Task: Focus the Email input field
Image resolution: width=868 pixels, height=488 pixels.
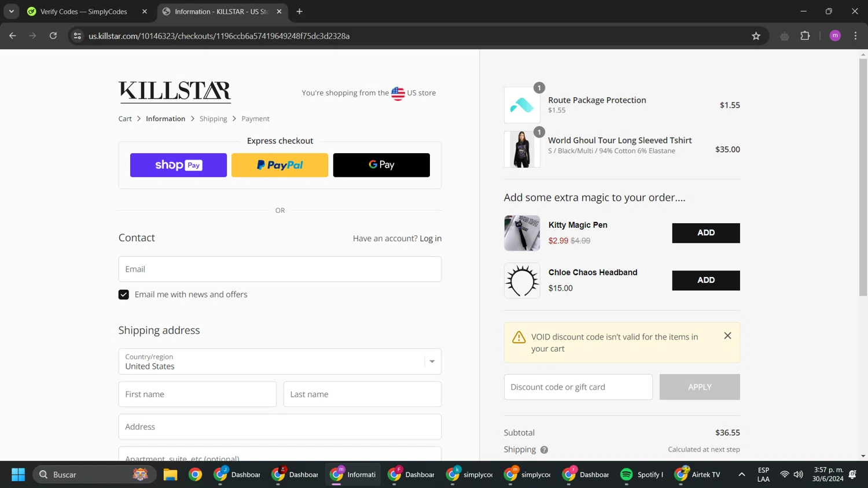Action: coord(280,269)
